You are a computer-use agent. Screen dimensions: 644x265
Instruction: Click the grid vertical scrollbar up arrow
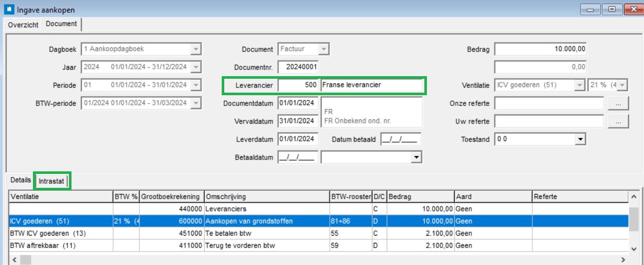tap(634, 197)
